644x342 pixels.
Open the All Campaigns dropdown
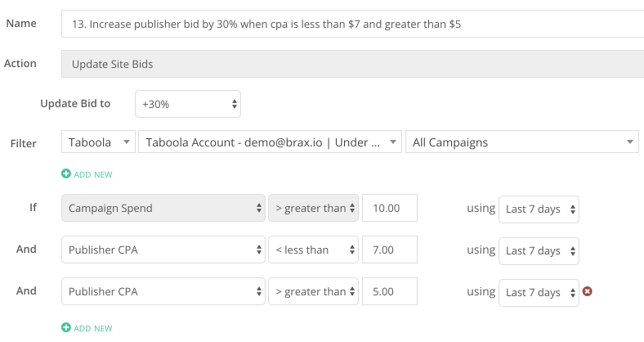[x=522, y=142]
